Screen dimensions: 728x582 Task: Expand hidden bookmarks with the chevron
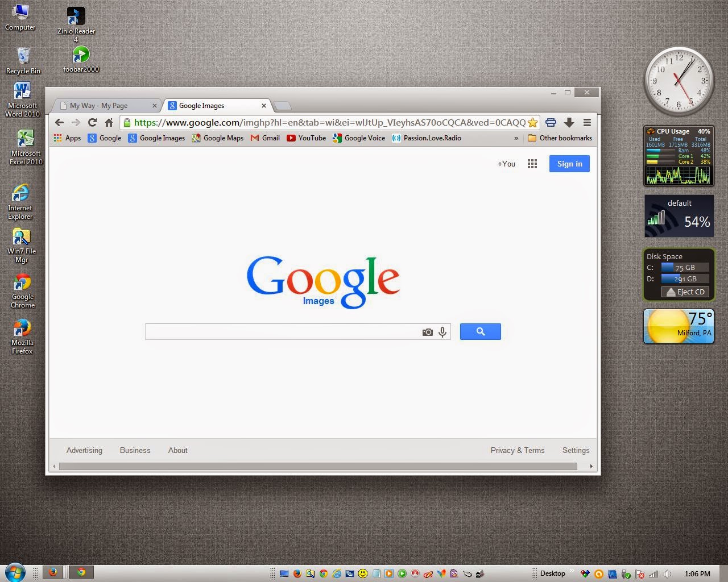(516, 138)
